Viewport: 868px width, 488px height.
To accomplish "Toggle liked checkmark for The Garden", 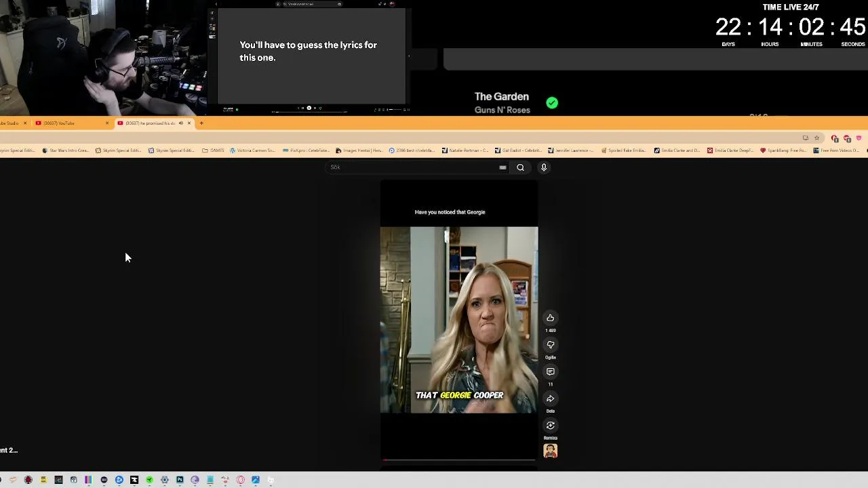I will [552, 103].
